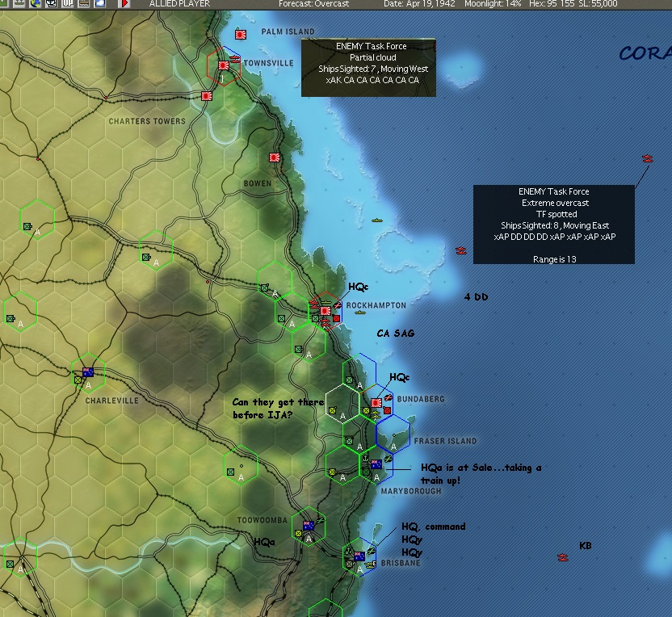Open the globe icon in top toolbar

coord(36,3)
